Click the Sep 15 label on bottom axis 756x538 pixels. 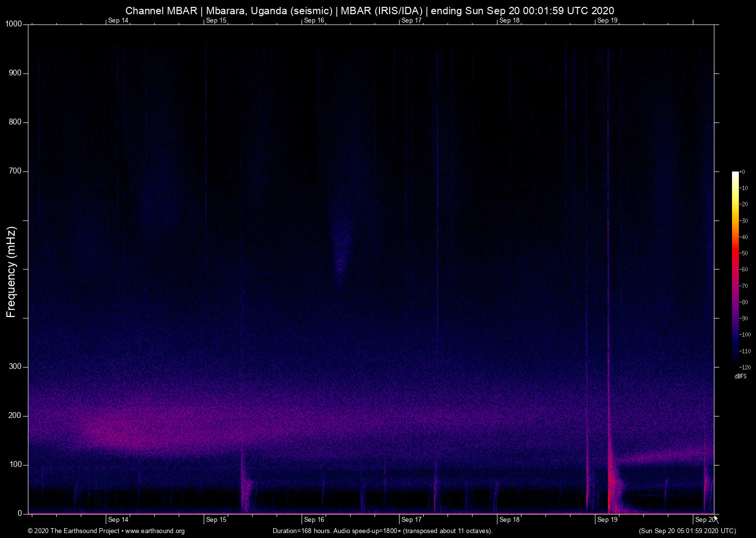click(216, 520)
